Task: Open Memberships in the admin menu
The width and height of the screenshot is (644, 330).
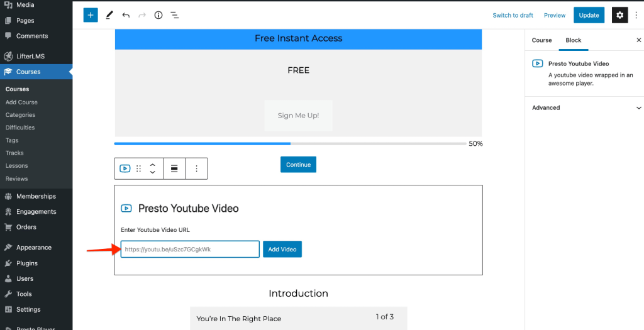Action: pyautogui.click(x=36, y=196)
